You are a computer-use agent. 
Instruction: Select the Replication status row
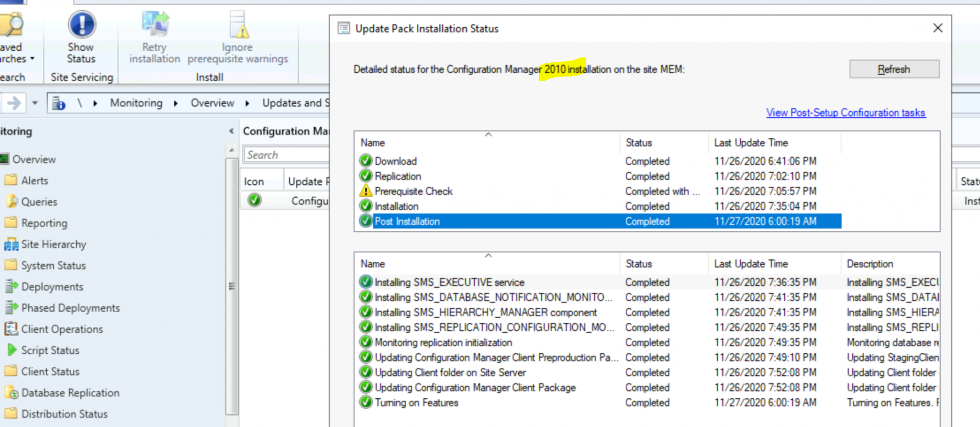tap(600, 176)
